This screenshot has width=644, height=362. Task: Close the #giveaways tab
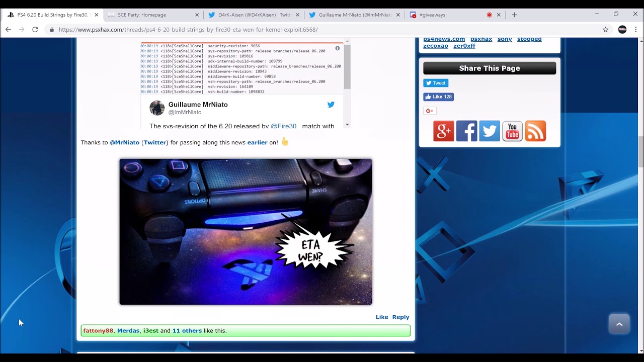pos(499,15)
